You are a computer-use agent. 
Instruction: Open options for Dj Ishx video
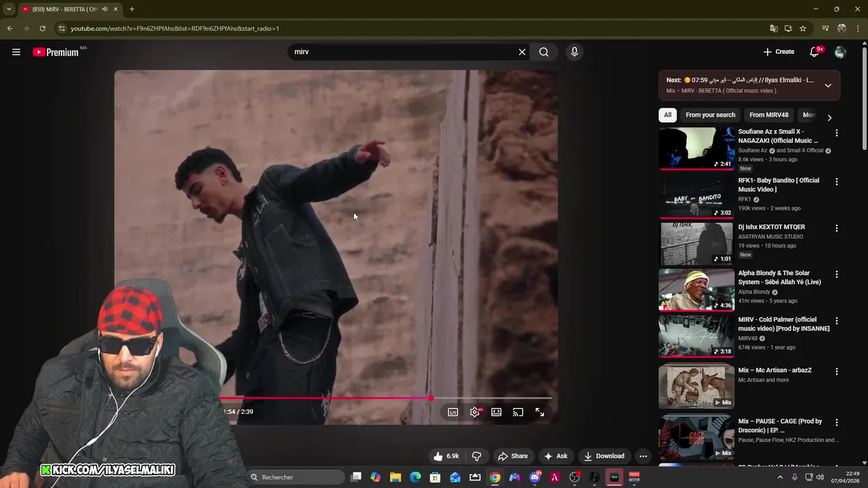tap(836, 228)
